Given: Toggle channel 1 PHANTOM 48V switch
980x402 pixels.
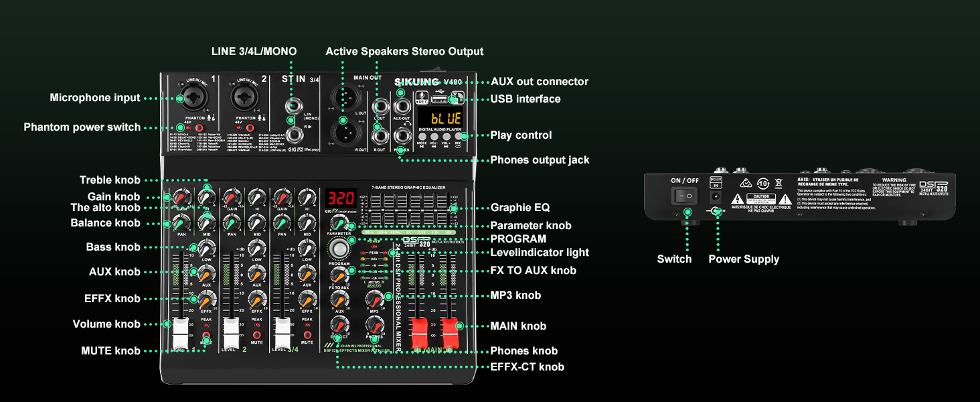Looking at the screenshot, I should [x=199, y=127].
